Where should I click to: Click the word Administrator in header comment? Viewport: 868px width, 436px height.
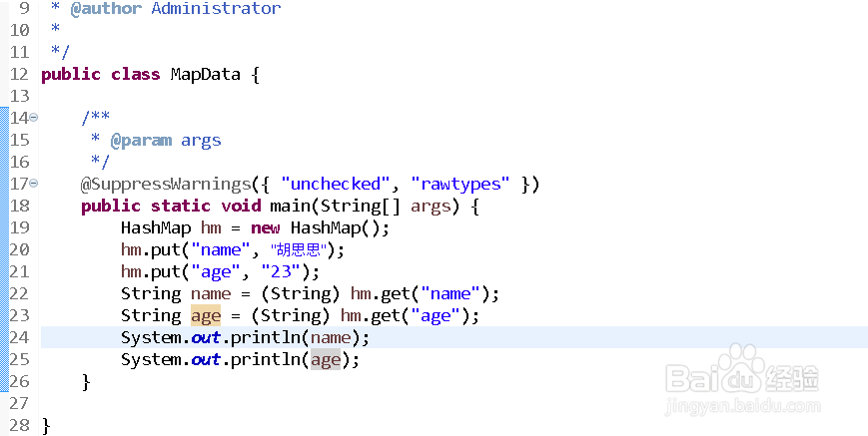(x=216, y=9)
